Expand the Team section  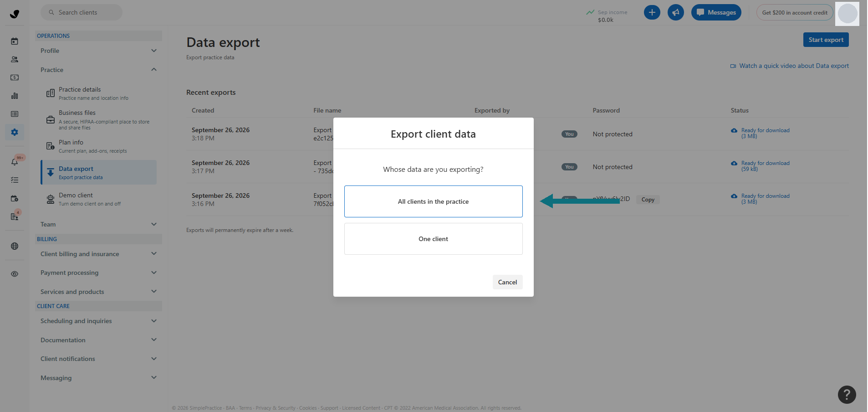click(x=98, y=224)
